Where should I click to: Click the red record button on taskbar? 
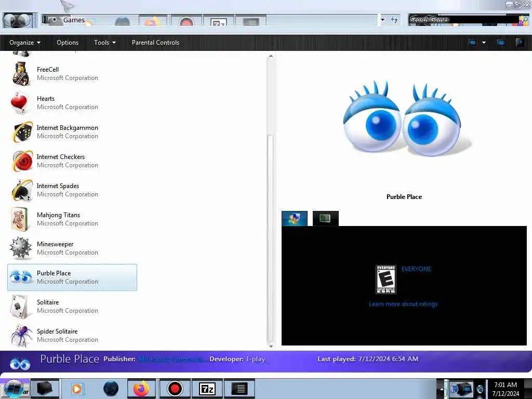pyautogui.click(x=175, y=389)
